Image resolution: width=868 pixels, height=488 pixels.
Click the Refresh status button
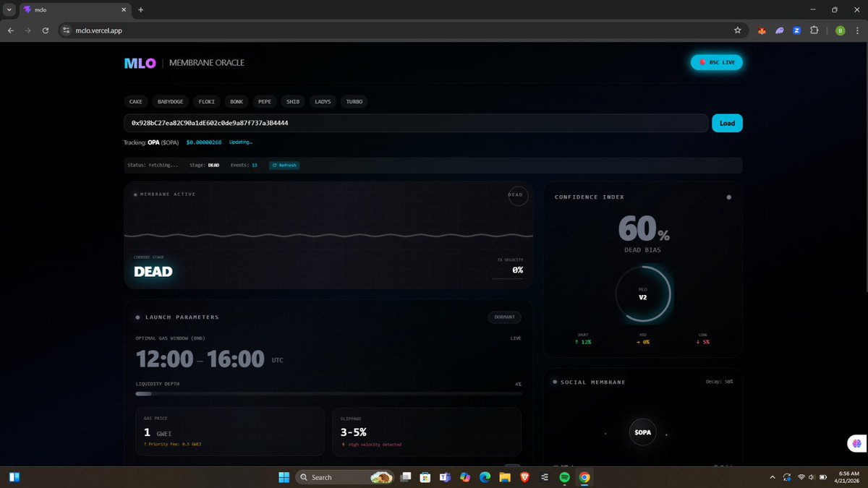[x=284, y=165]
